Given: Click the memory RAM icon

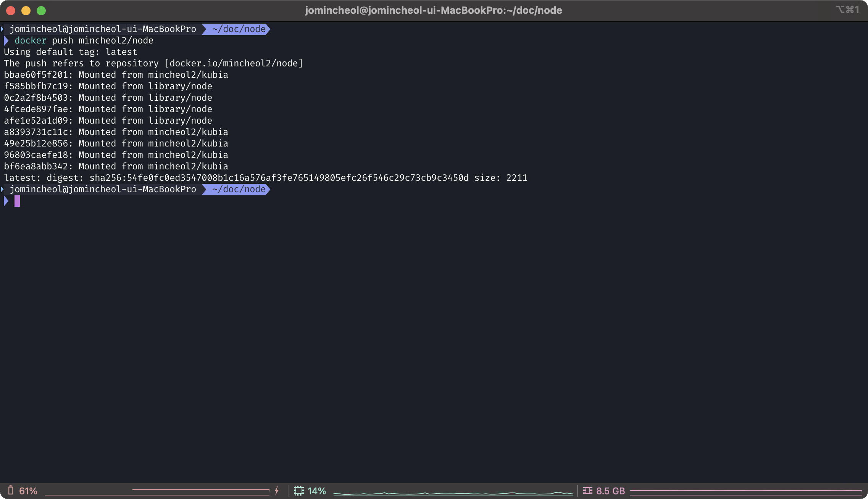Looking at the screenshot, I should (x=587, y=491).
